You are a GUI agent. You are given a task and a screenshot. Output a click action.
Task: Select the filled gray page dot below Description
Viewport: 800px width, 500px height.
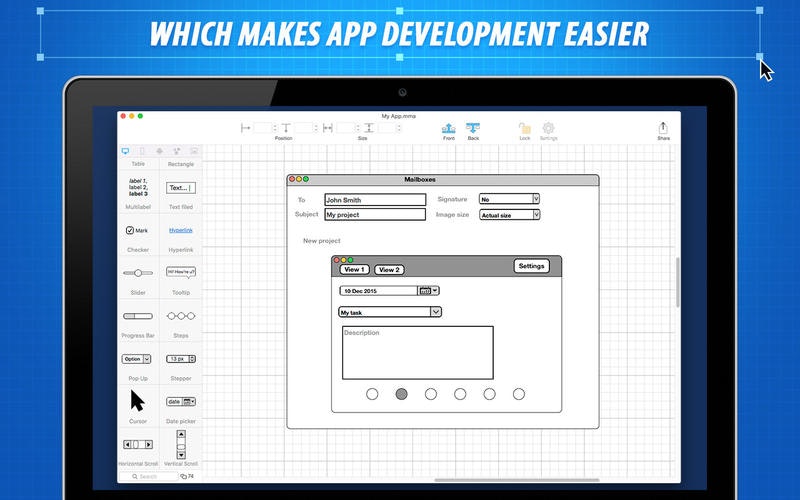[x=402, y=394]
